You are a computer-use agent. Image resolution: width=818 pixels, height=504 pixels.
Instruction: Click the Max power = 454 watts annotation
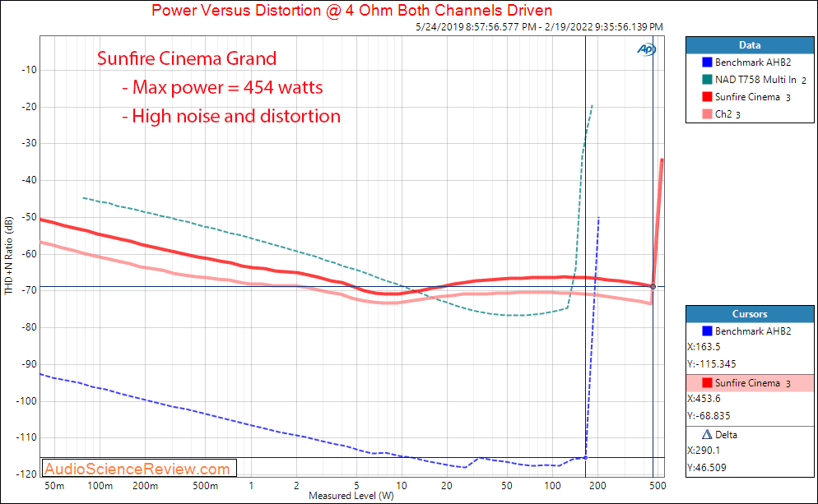point(223,87)
